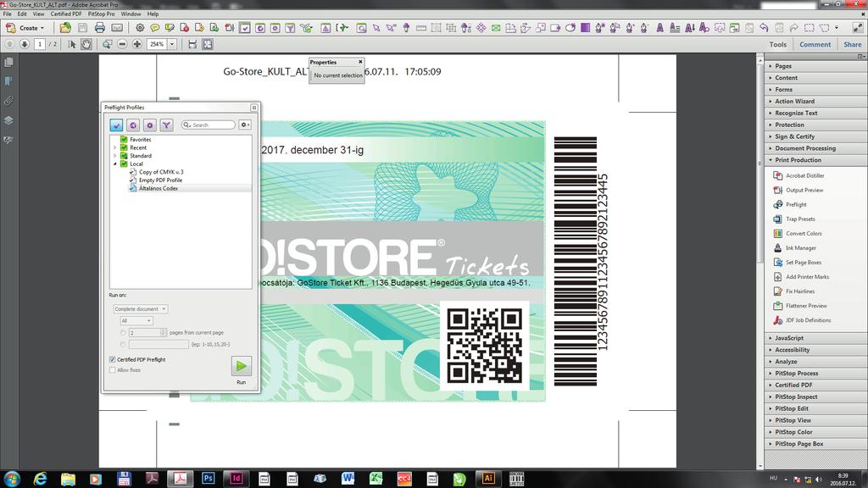
Task: Activate the Select tool cursor icon
Action: 71,44
